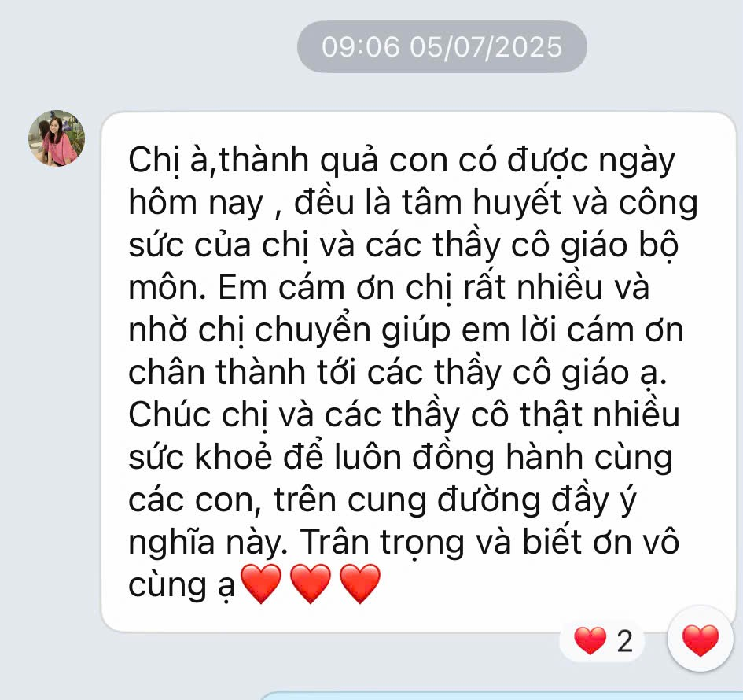
Task: Click the line starting "nhờ chị chuyển giúp em"
Action: pyautogui.click(x=406, y=330)
